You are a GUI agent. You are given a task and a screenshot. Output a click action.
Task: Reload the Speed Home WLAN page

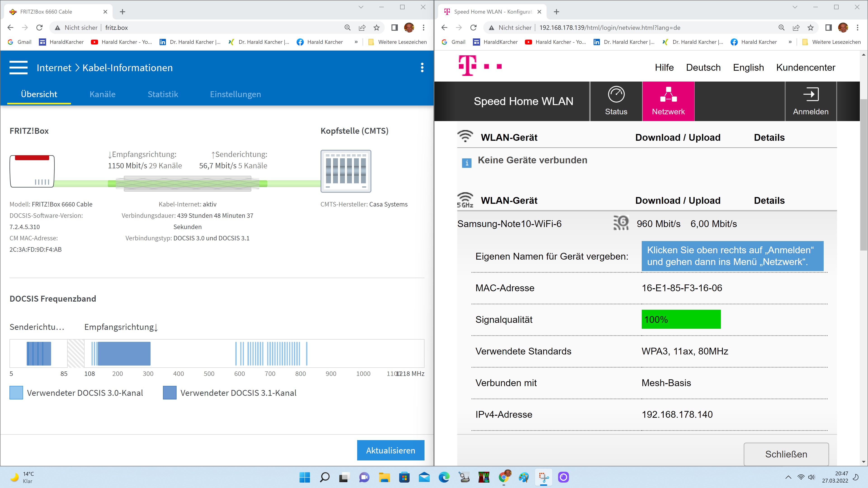473,28
